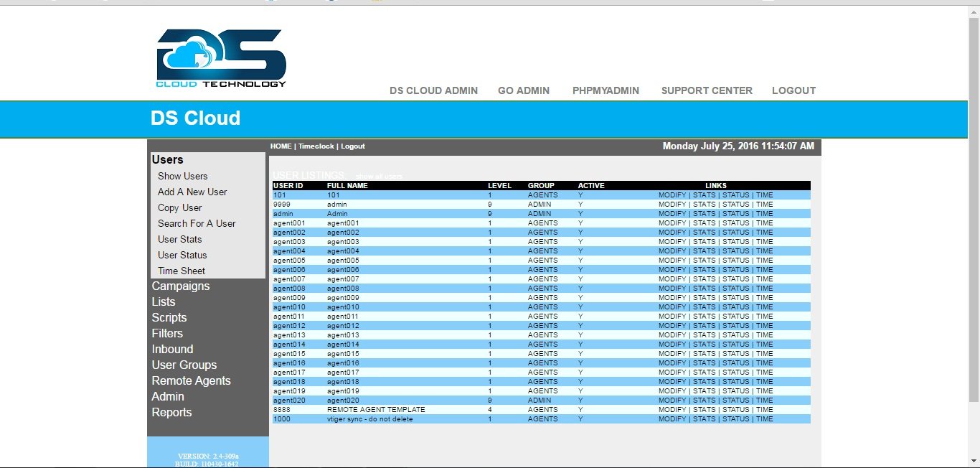Visit the SUPPORT CENTER
The width and height of the screenshot is (980, 468).
(706, 90)
